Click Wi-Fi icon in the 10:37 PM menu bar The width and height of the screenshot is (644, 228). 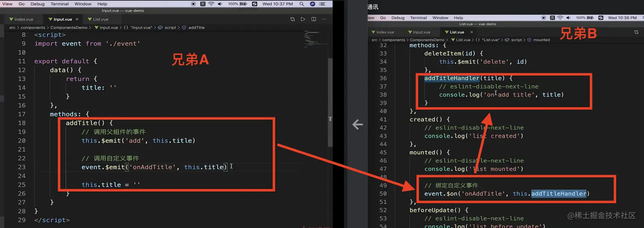pyautogui.click(x=211, y=4)
